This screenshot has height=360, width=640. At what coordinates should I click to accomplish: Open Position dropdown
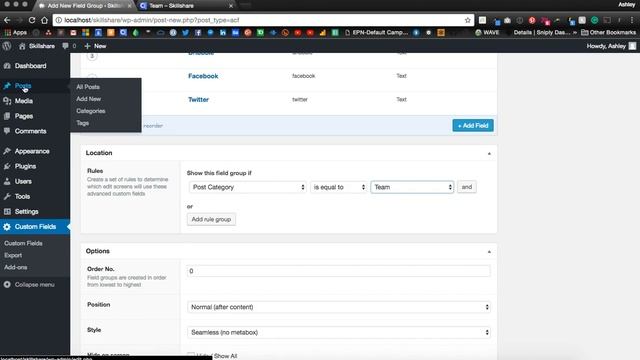pyautogui.click(x=338, y=307)
